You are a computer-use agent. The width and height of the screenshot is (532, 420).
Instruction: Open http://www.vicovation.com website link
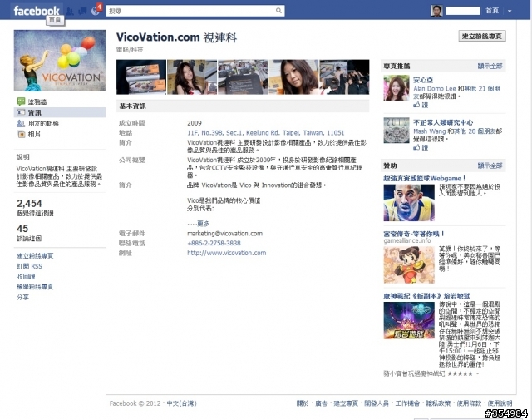point(227,253)
